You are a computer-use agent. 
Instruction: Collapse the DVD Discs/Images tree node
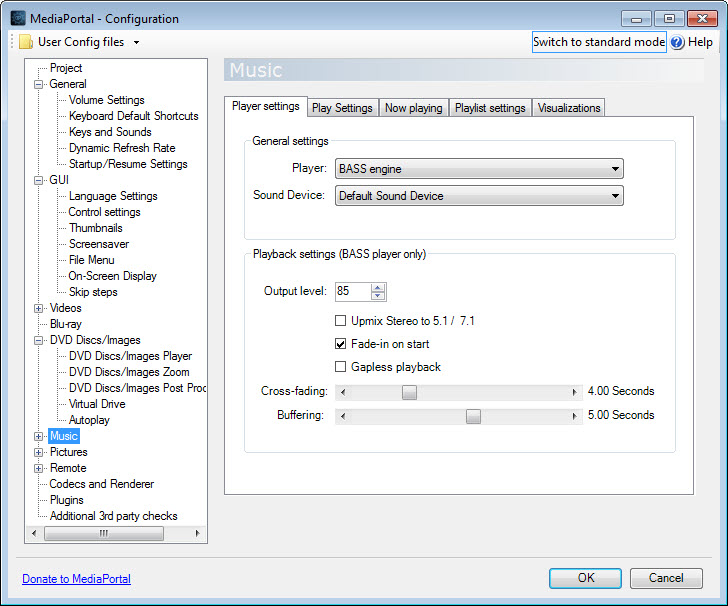tap(39, 340)
